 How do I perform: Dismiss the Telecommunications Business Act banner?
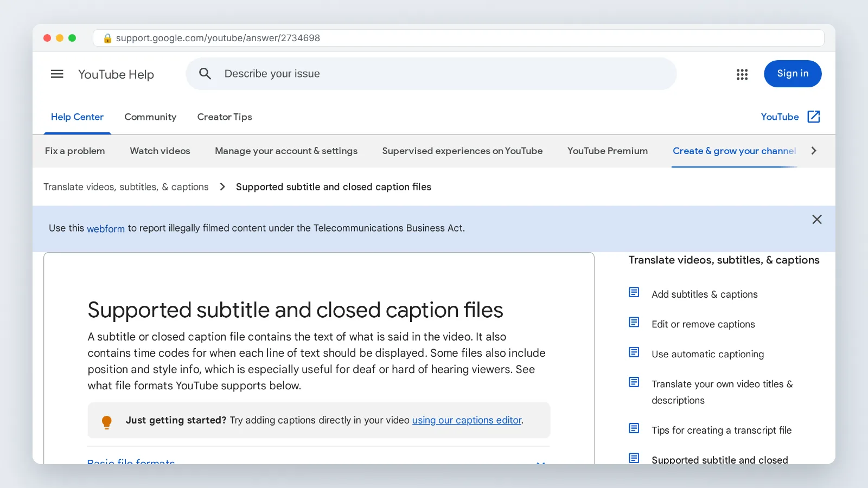[817, 220]
